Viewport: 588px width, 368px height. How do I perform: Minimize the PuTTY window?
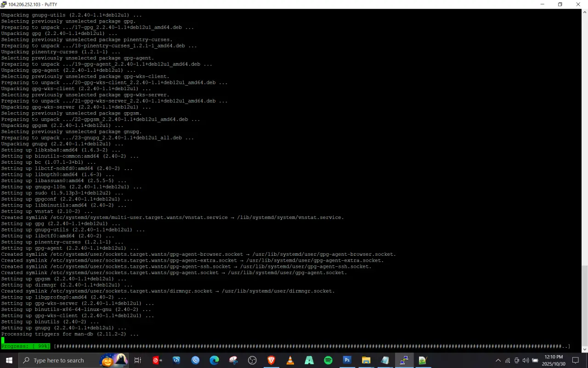[542, 4]
